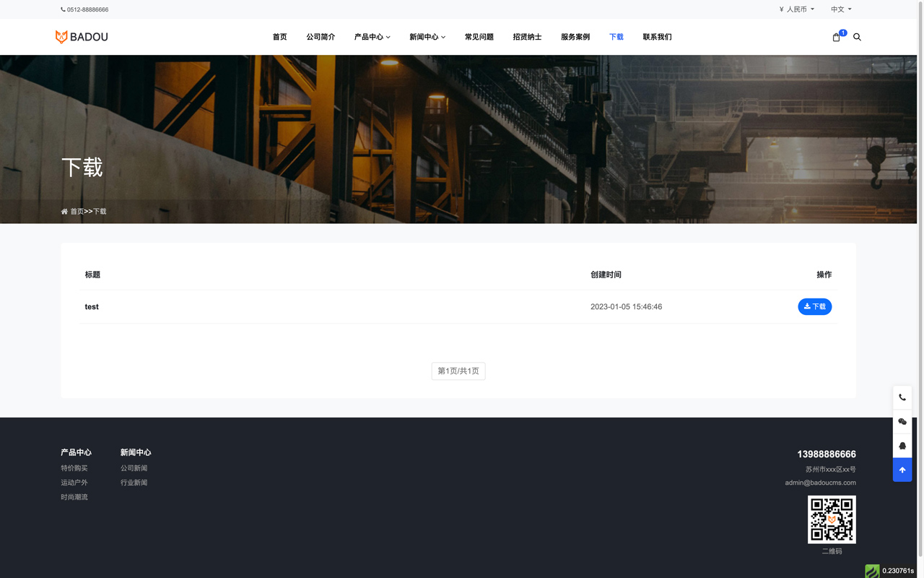The width and height of the screenshot is (924, 578).
Task: Click the phone contact icon in floating sidebar
Action: (x=902, y=397)
